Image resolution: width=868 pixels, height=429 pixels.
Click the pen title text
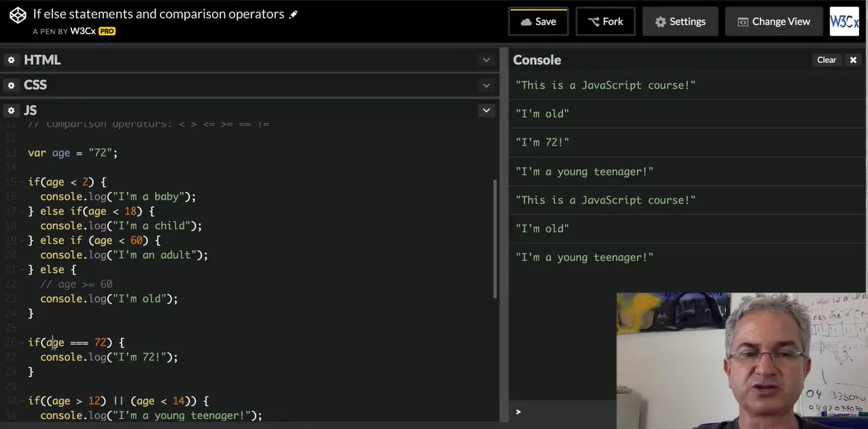(158, 14)
